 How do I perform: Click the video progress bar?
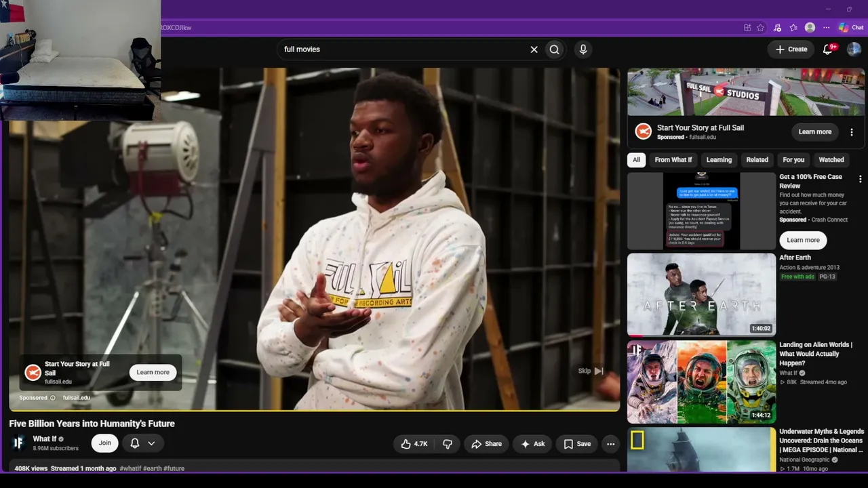pyautogui.click(x=314, y=411)
